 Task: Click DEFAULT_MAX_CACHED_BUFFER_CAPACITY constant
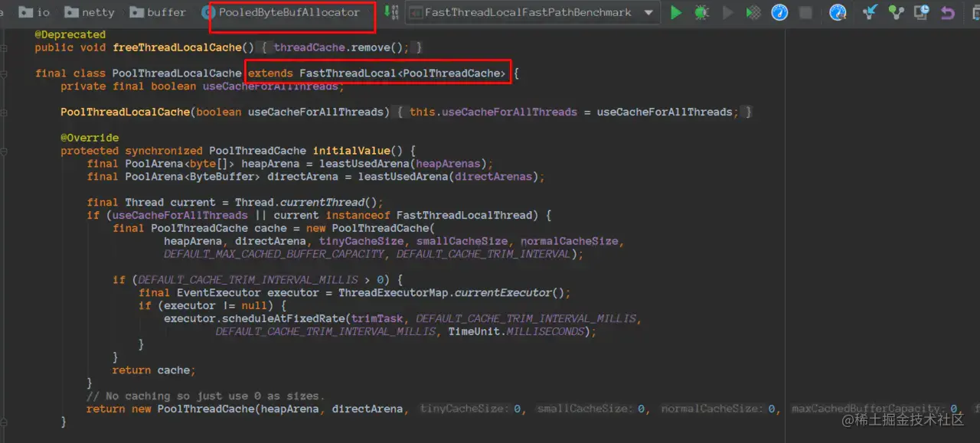(273, 254)
